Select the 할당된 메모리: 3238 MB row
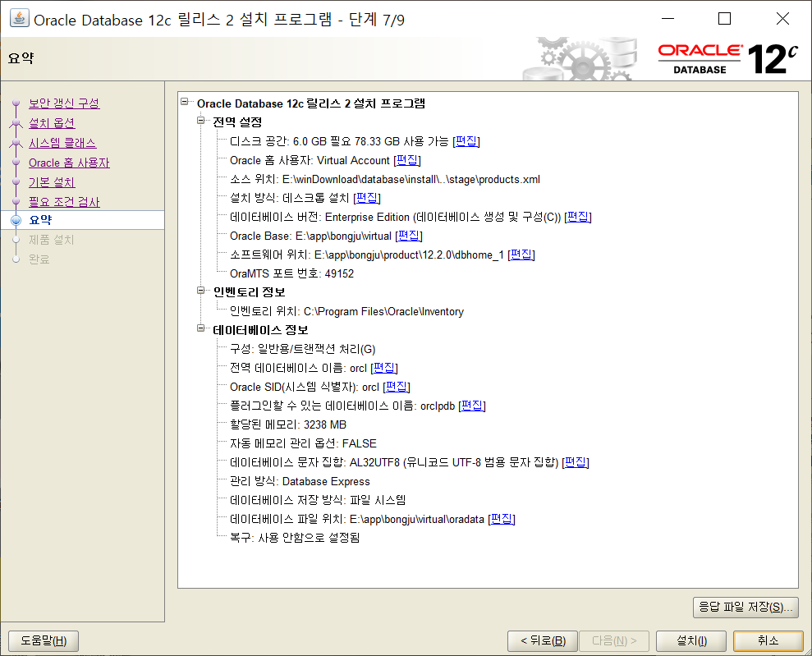Viewport: 812px width, 656px height. pyautogui.click(x=288, y=424)
